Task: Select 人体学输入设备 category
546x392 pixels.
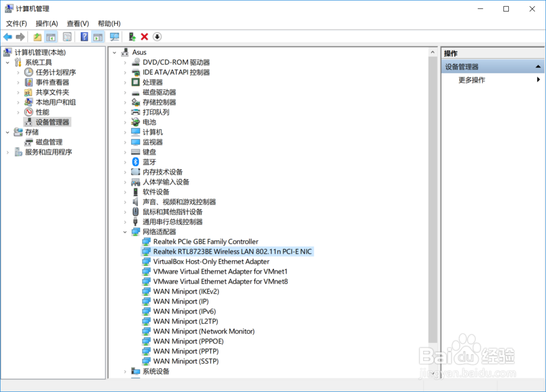Action: 166,182
